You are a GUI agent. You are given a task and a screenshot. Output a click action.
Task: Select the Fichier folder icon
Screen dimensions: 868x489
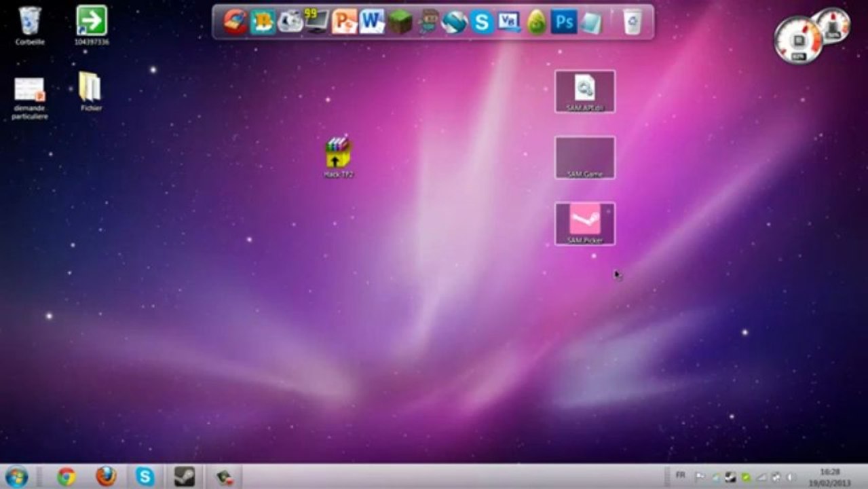pyautogui.click(x=90, y=92)
